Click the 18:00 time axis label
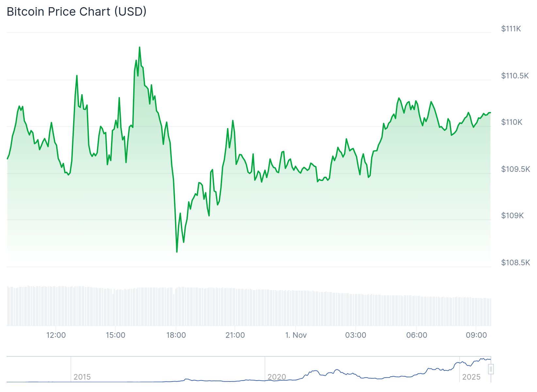Viewport: 537px width, 392px height. pyautogui.click(x=176, y=335)
